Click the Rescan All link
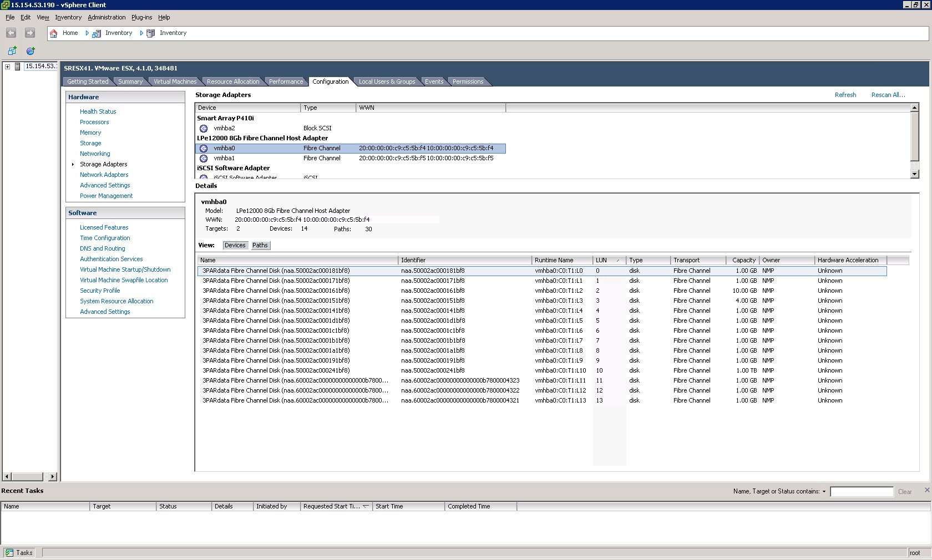The height and width of the screenshot is (560, 932). click(x=888, y=95)
